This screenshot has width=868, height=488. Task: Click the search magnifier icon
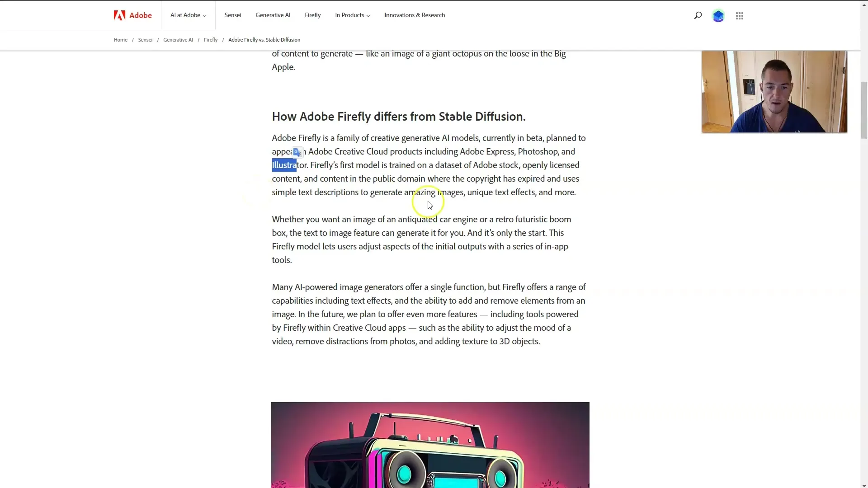coord(698,15)
